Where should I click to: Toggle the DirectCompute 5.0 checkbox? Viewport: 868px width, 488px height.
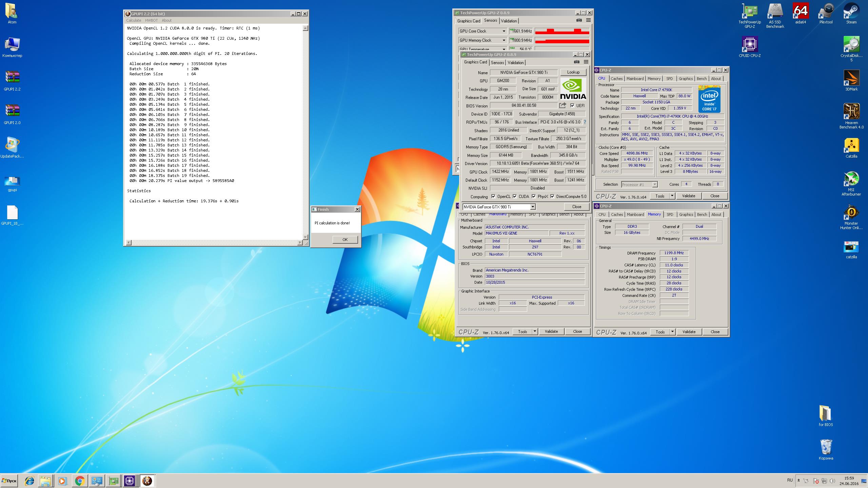point(552,196)
